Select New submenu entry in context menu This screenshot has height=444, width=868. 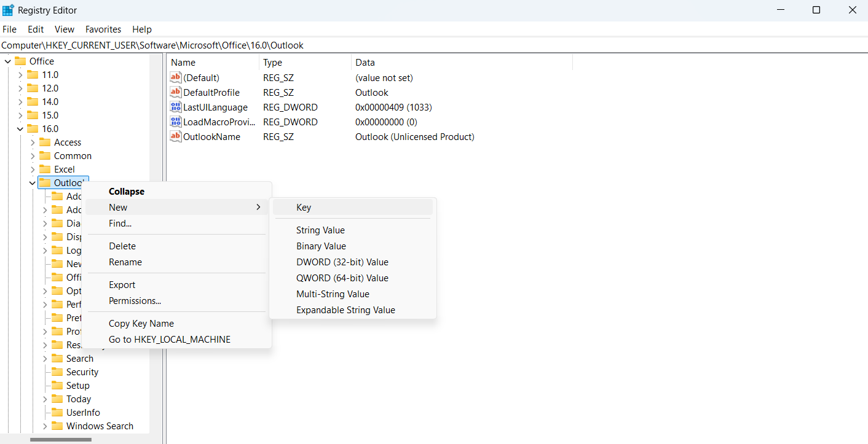pyautogui.click(x=177, y=208)
